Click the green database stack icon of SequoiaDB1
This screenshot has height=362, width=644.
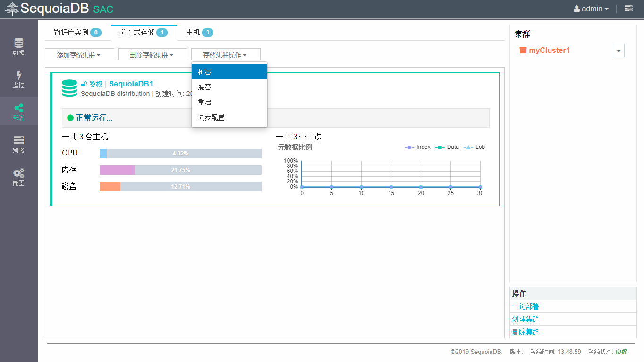click(69, 88)
